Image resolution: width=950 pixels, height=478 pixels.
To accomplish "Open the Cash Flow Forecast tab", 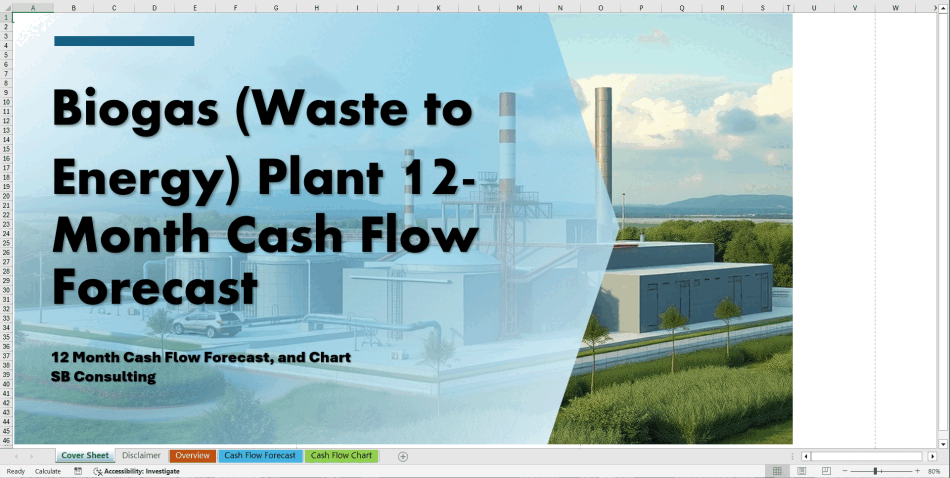I will click(260, 456).
